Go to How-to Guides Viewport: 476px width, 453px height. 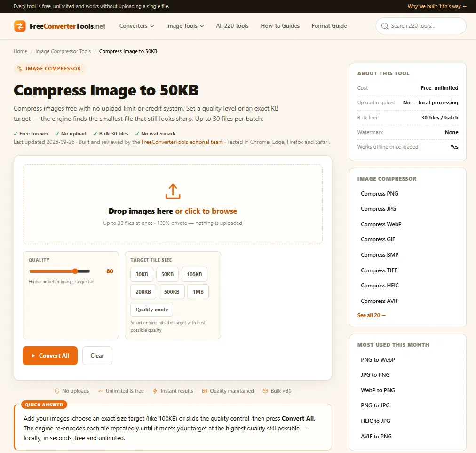280,26
